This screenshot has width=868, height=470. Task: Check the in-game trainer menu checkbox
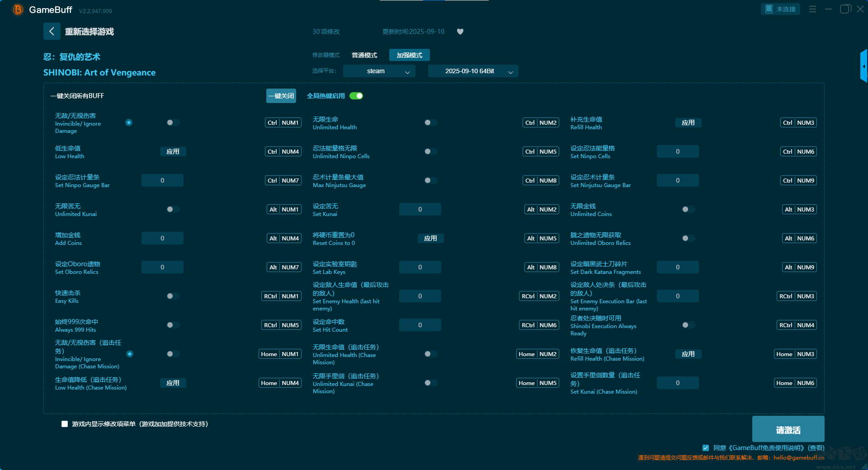pos(65,424)
